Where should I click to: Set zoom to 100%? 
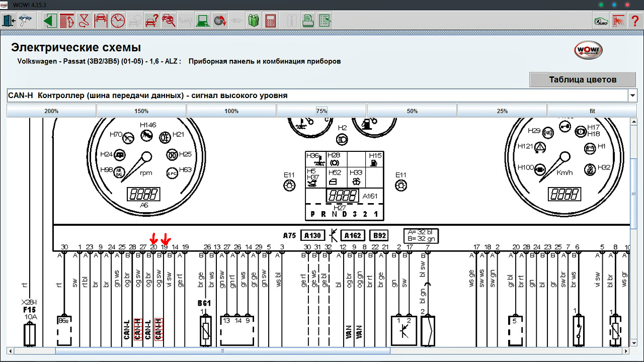[231, 111]
